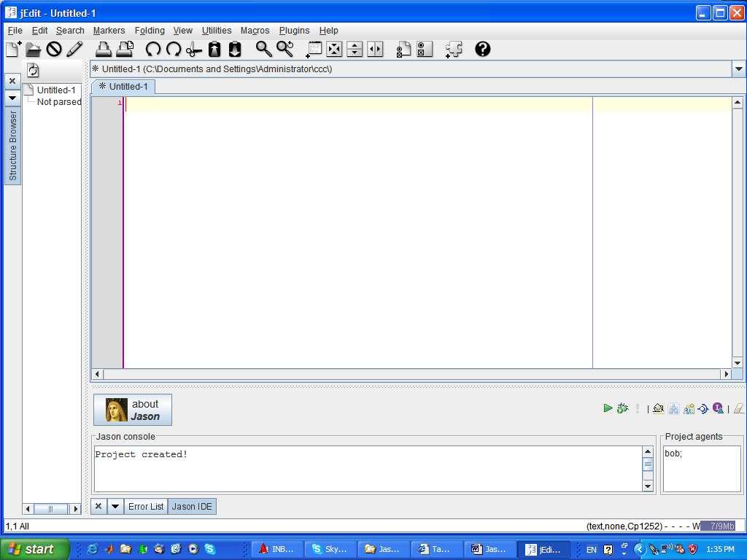Find next with the magnifier-arrow icon
The width and height of the screenshot is (747, 560).
[285, 49]
